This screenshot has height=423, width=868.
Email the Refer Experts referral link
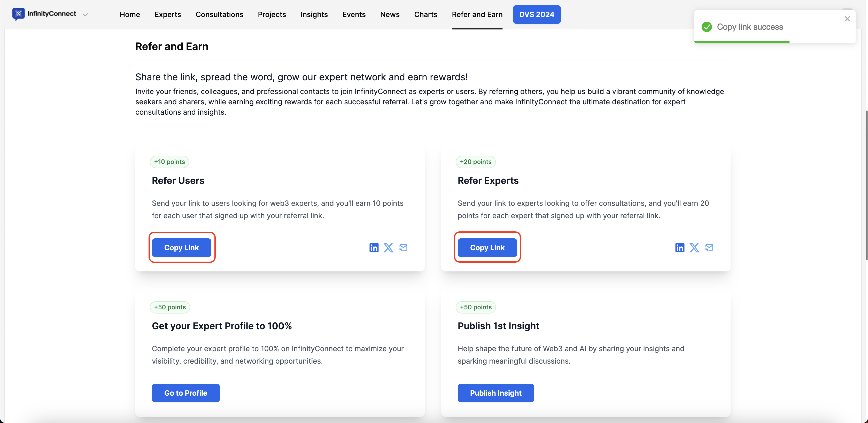(x=709, y=248)
